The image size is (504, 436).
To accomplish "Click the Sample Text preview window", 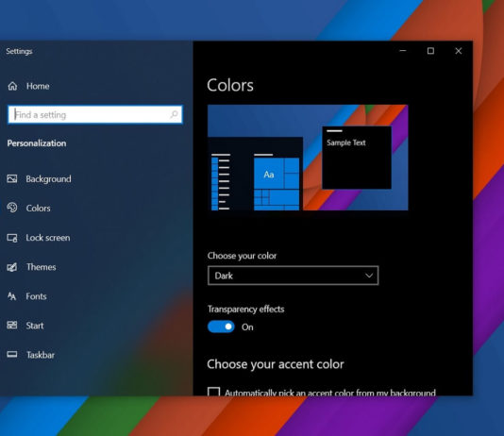I will point(357,158).
